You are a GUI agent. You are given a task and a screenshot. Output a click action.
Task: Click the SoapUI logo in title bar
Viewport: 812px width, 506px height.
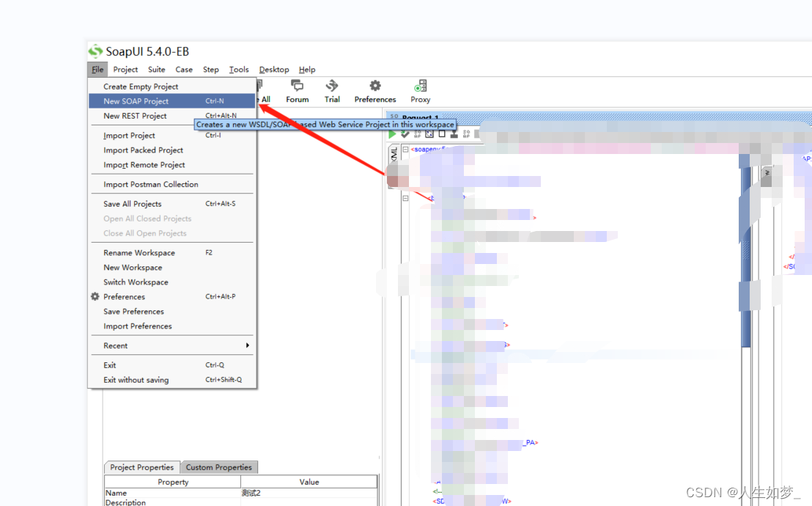click(x=95, y=51)
